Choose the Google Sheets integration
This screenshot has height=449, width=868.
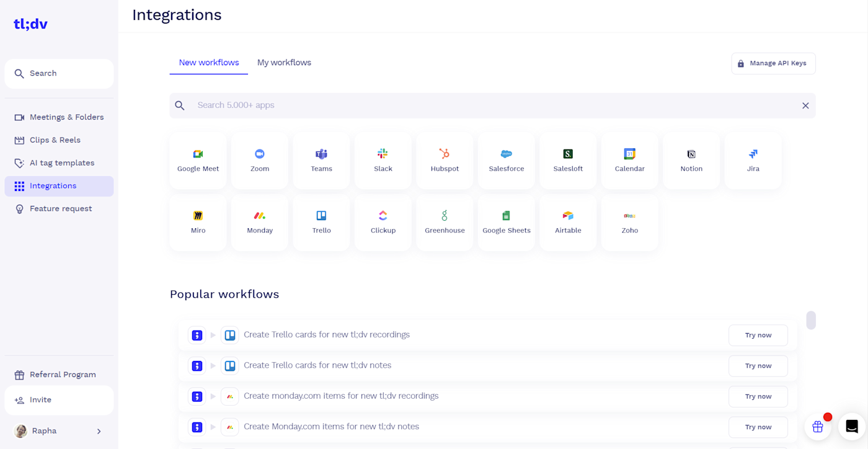tap(507, 223)
